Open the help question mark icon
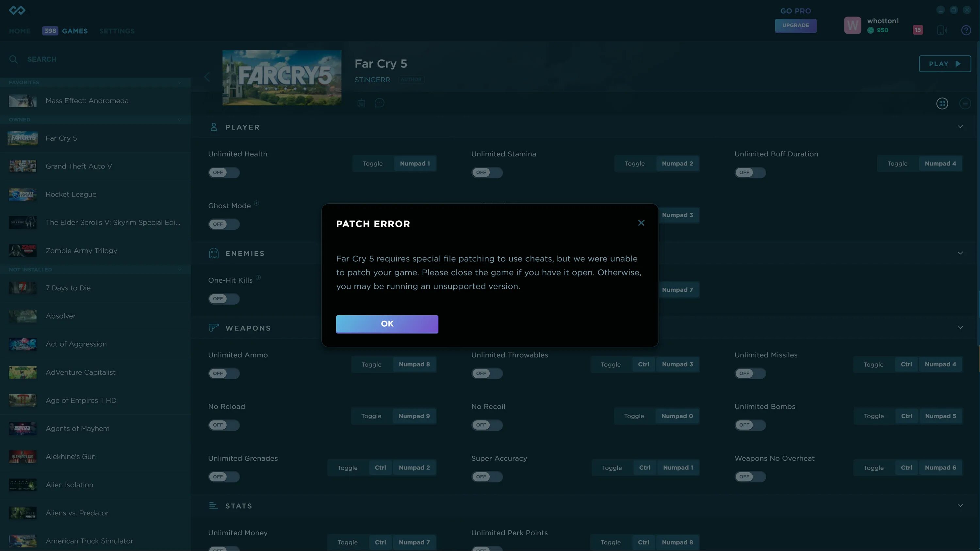The height and width of the screenshot is (551, 980). tap(966, 30)
